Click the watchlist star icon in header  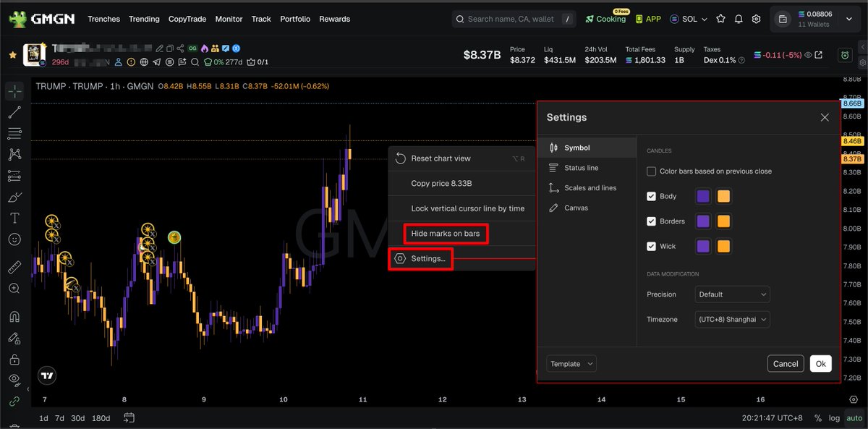click(x=720, y=19)
